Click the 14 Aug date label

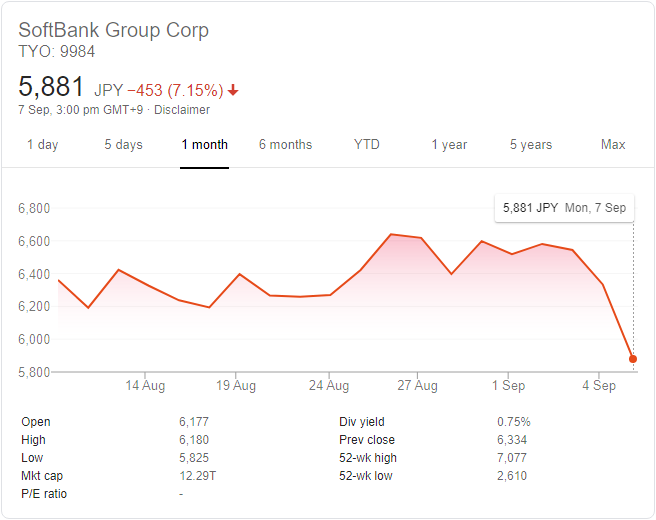pyautogui.click(x=146, y=386)
